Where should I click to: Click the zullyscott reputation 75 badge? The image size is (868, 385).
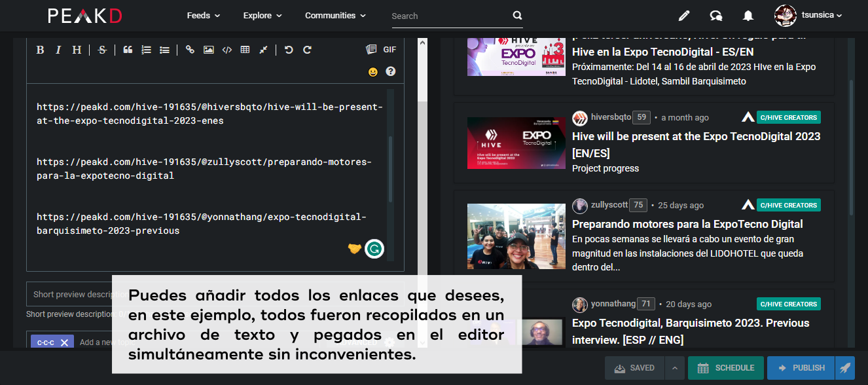tap(638, 205)
